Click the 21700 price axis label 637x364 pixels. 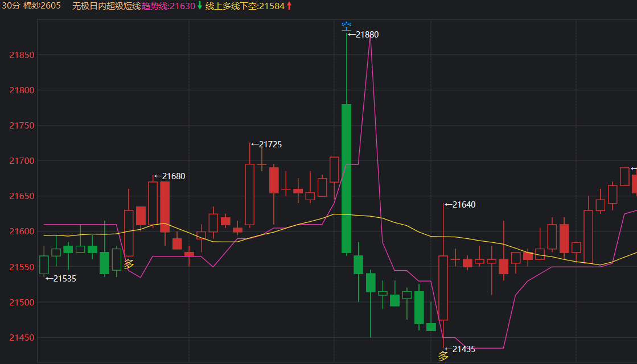point(22,161)
